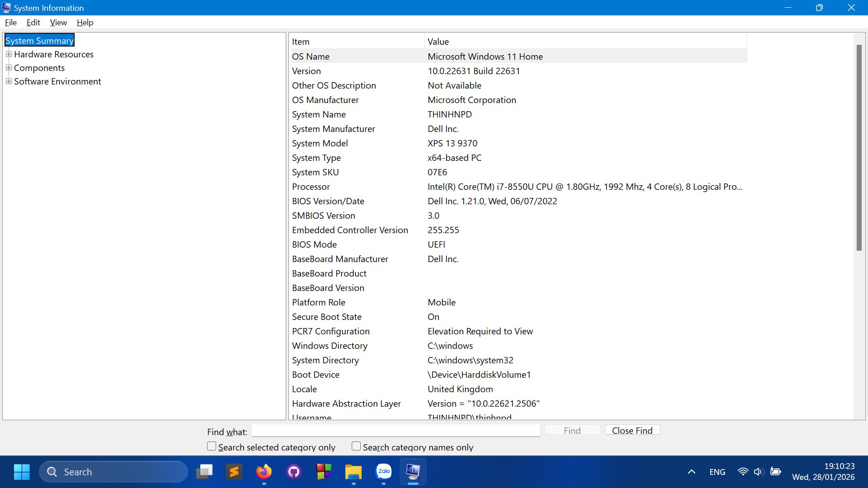Expand the Hardware Resources tree node
Viewport: 868px width, 488px height.
9,54
